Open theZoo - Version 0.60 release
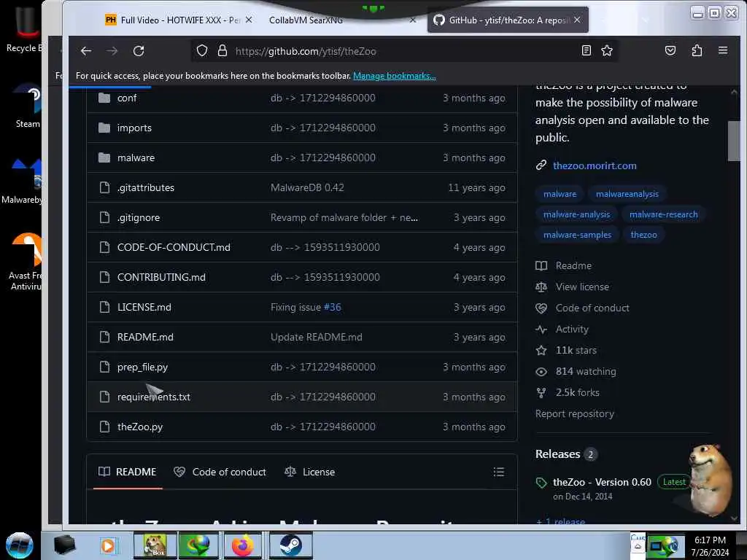 [602, 482]
